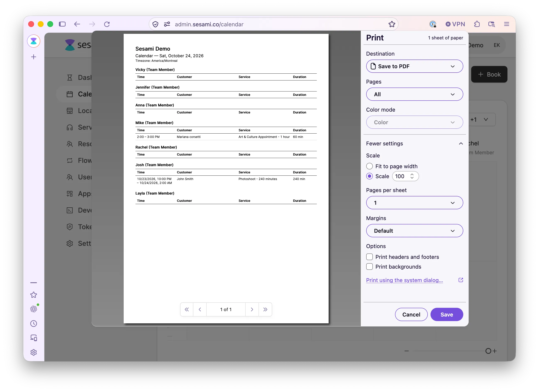Click Print using the system dialog link
This screenshot has width=539, height=392.
[x=404, y=280]
